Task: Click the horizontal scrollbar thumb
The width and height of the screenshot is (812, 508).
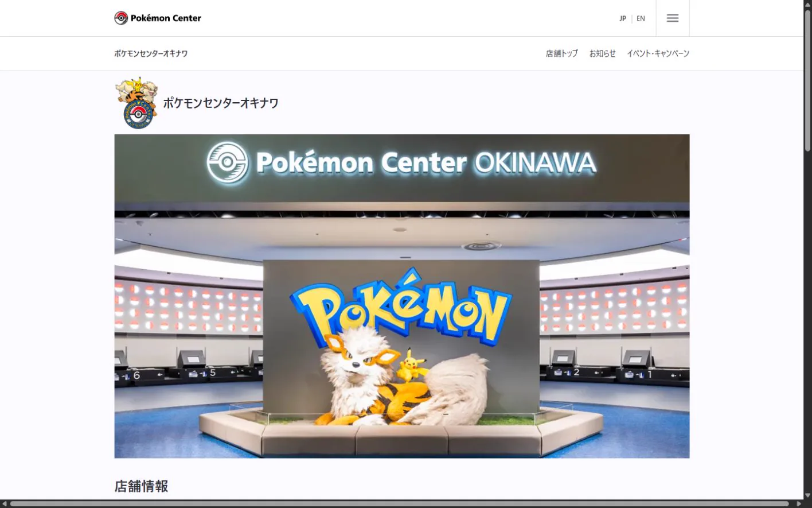Action: click(x=400, y=504)
